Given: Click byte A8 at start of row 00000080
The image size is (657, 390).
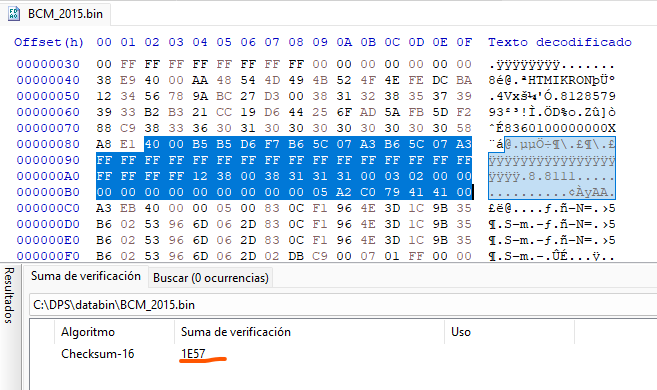Looking at the screenshot, I should pyautogui.click(x=104, y=144).
